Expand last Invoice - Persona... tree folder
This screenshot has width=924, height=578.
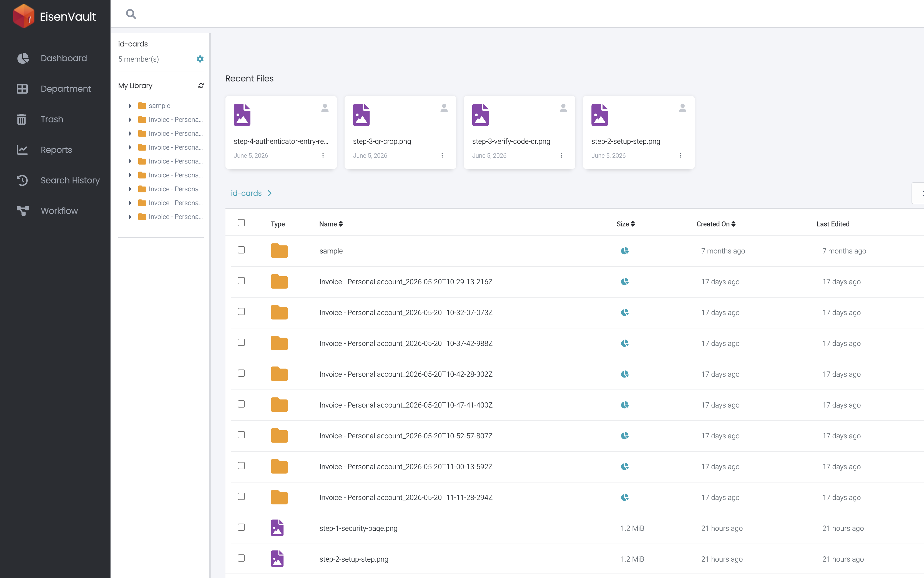coord(130,217)
